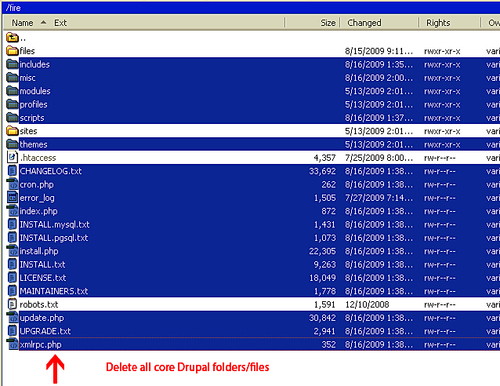Click the error_log file icon

(x=12, y=197)
